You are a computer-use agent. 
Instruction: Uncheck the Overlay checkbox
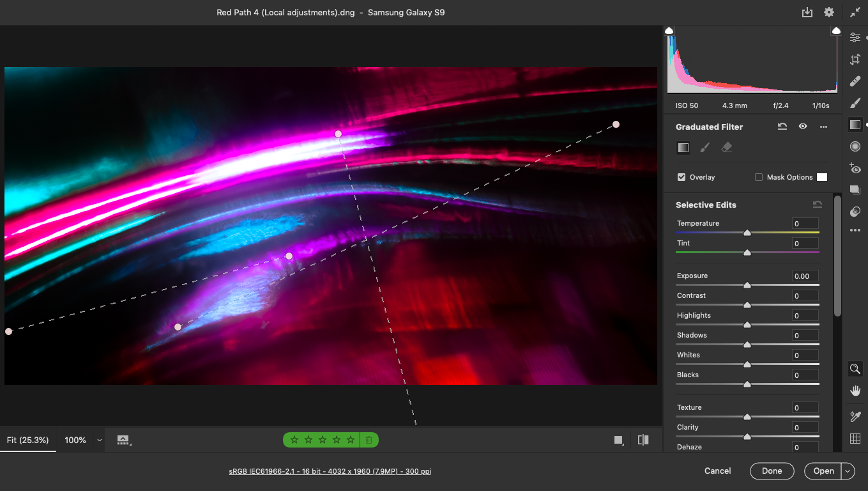point(681,177)
